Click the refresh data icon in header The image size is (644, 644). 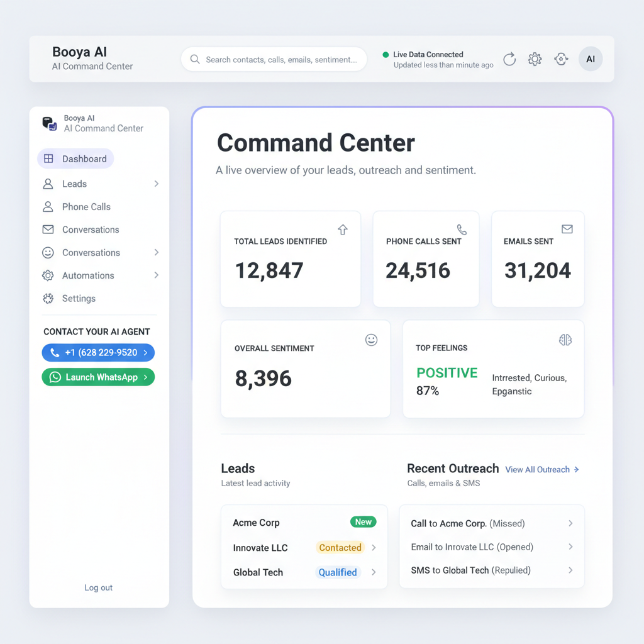[509, 59]
